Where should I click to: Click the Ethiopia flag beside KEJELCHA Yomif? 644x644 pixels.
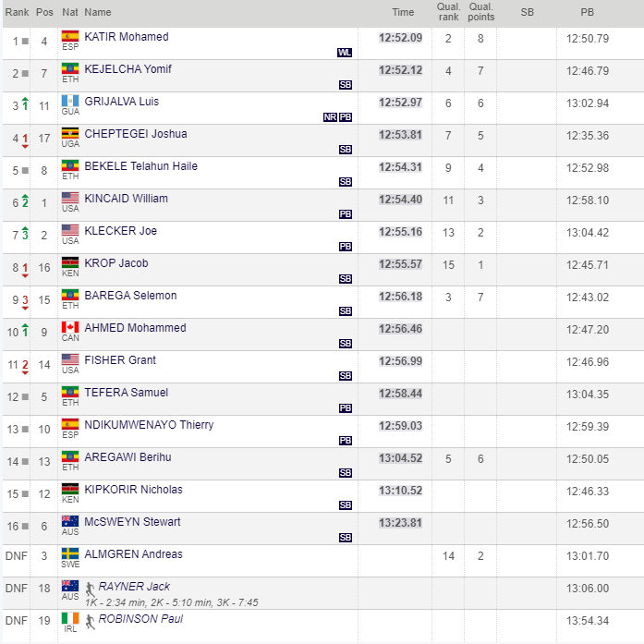(x=70, y=68)
